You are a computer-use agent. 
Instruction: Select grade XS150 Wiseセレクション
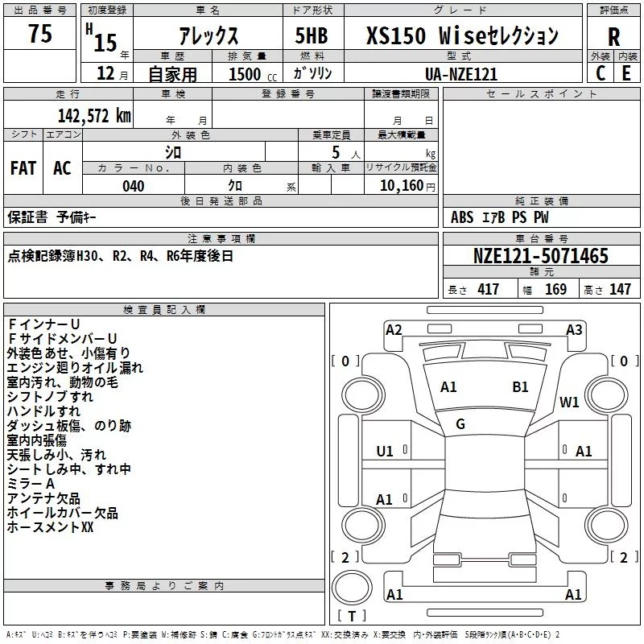tap(462, 35)
